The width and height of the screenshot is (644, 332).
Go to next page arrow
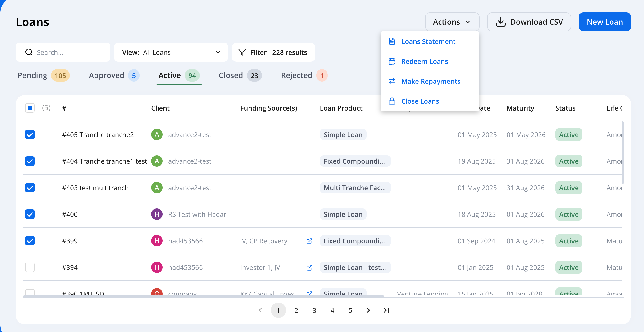click(368, 310)
